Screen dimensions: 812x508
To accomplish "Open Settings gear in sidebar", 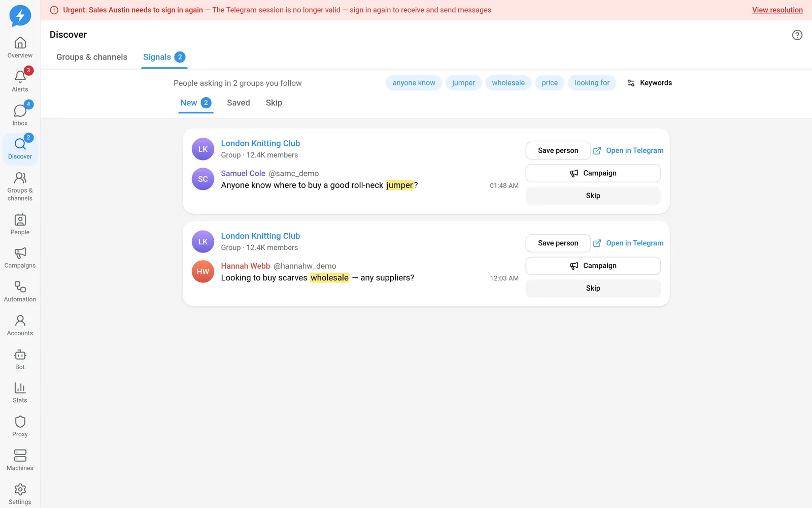I will point(20,494).
